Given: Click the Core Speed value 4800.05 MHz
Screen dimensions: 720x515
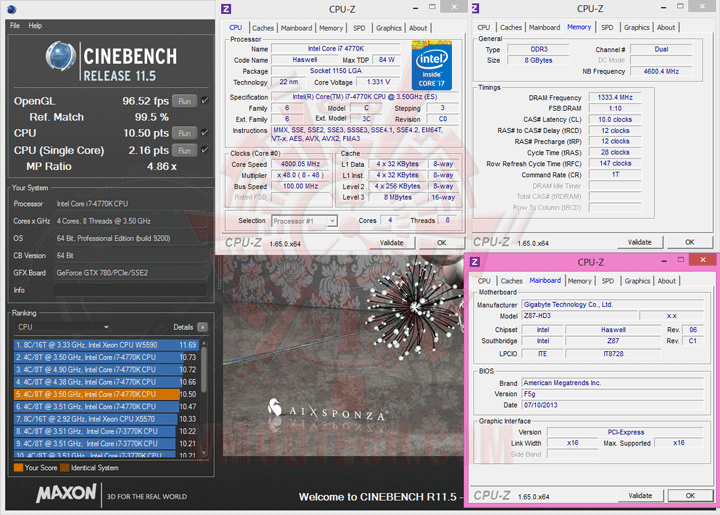Looking at the screenshot, I should pos(301,164).
